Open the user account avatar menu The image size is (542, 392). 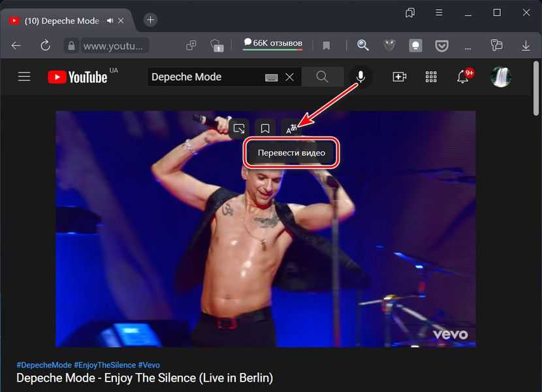(501, 77)
